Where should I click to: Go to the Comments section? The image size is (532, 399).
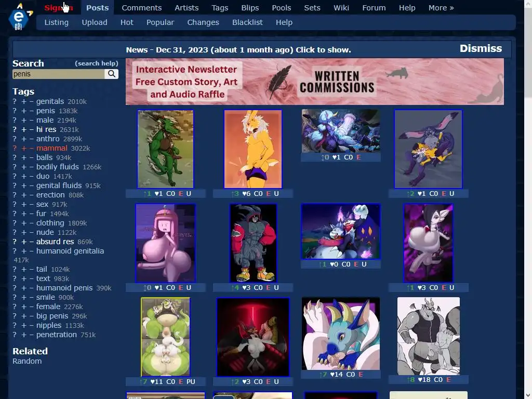142,8
